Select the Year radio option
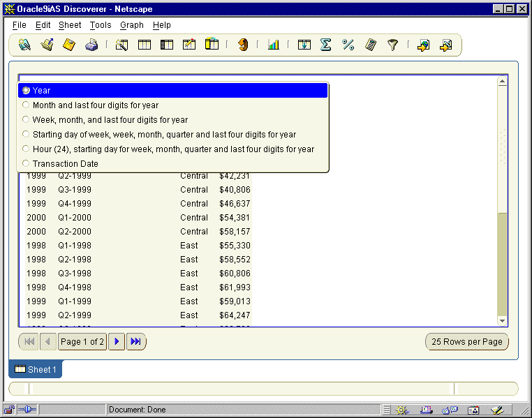Screen dimensions: 532x418 (x=172, y=91)
